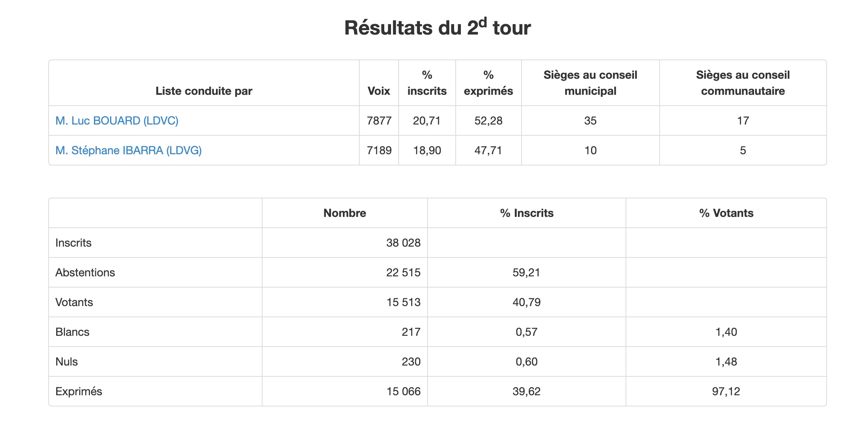Click the Exprimés 97,12 percentage cell

coord(726,391)
